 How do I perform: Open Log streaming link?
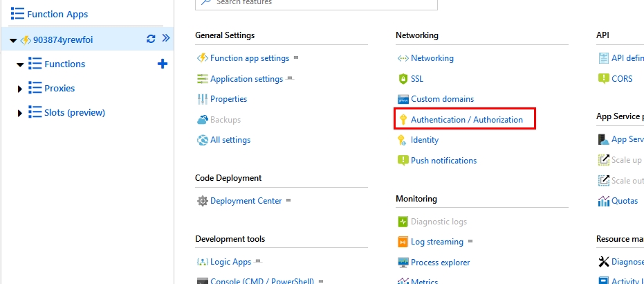[x=437, y=242]
